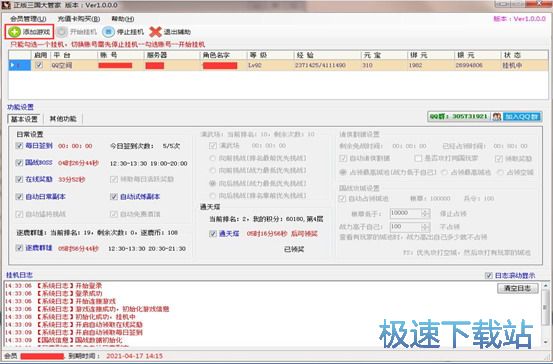Click the row arrow indicator in account list
Viewport: 553px width, 364px height.
click(x=13, y=65)
